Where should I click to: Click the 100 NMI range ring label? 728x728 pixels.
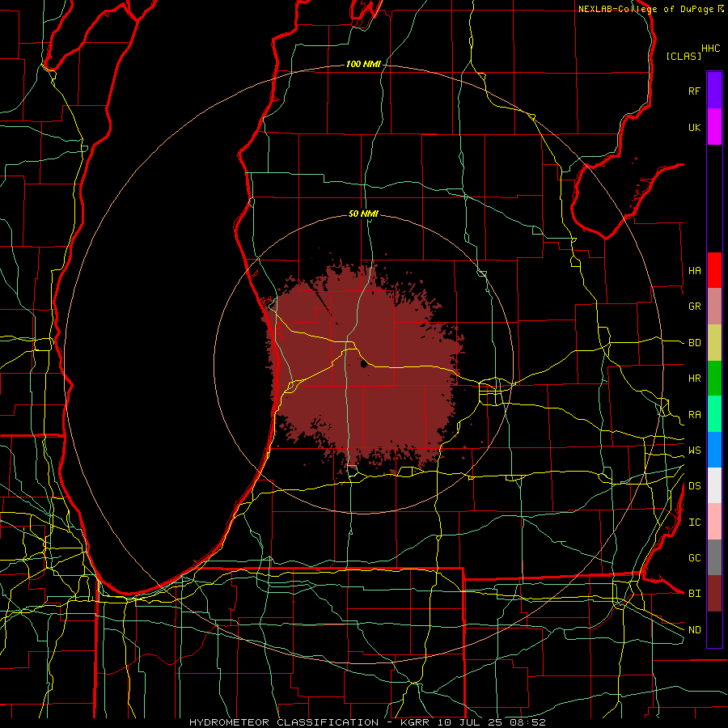tap(363, 64)
